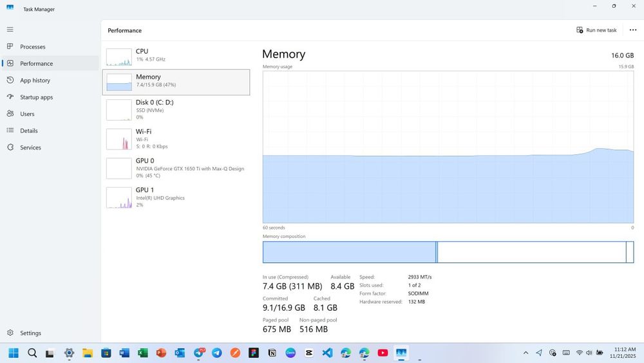The height and width of the screenshot is (363, 644).
Task: Click the "8.1 GB" cached value
Action: [x=325, y=308]
